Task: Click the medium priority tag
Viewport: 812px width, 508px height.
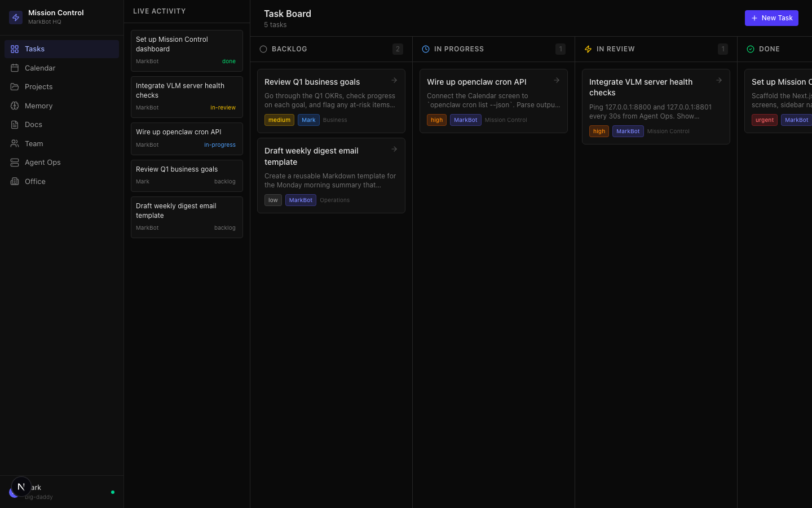Action: 279,120
